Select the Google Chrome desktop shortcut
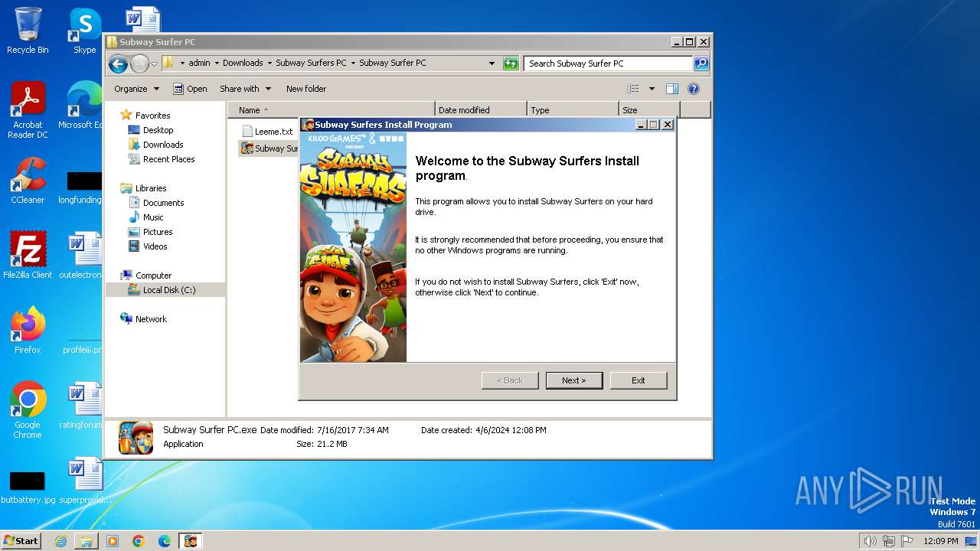This screenshot has height=551, width=980. [28, 410]
